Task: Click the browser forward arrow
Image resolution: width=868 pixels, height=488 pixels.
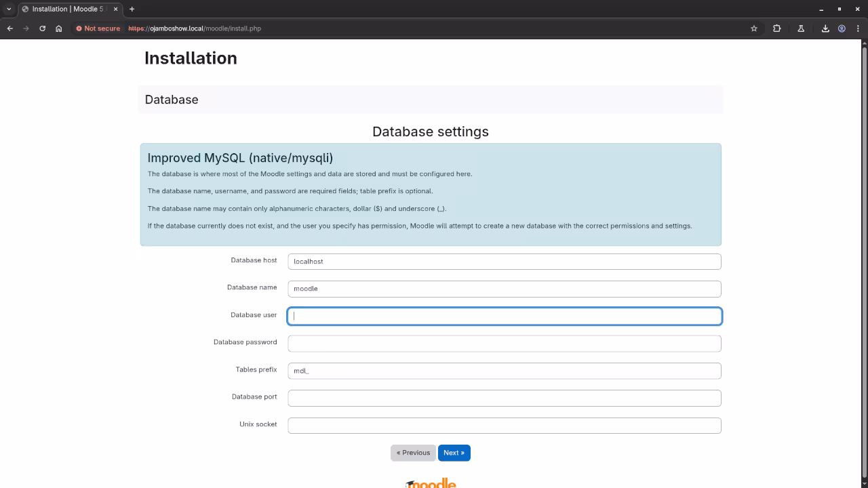Action: [26, 28]
